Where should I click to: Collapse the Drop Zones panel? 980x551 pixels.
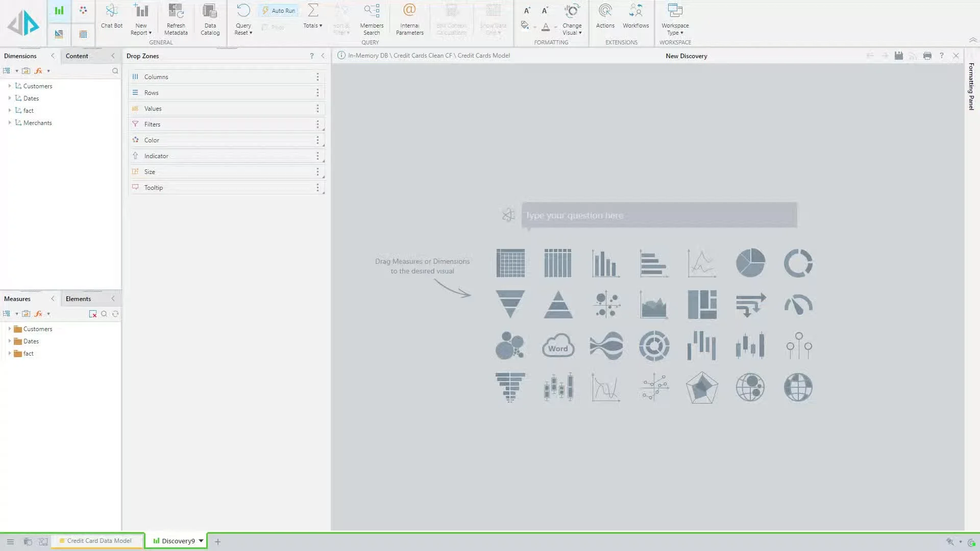tap(323, 56)
